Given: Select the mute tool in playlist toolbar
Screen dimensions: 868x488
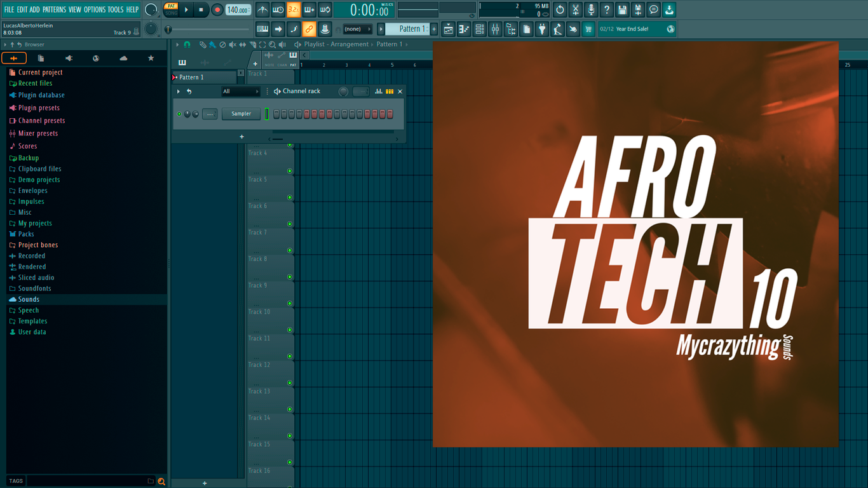Looking at the screenshot, I should [x=233, y=44].
